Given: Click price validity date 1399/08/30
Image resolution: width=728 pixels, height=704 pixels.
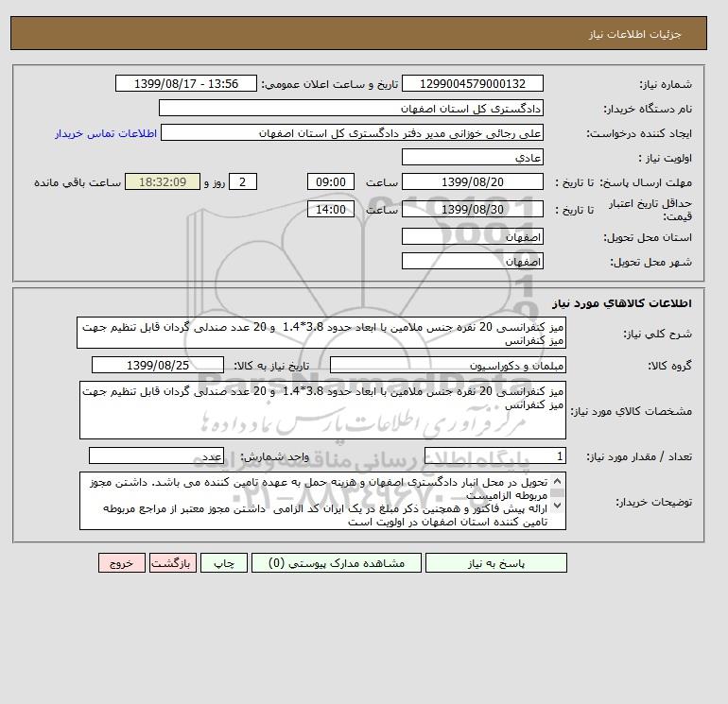Looking at the screenshot, I should click(x=473, y=209).
